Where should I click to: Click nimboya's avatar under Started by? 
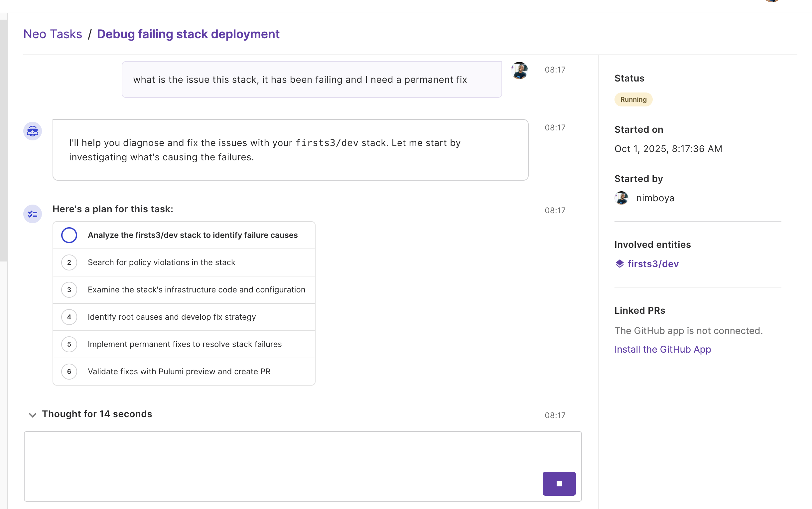621,198
